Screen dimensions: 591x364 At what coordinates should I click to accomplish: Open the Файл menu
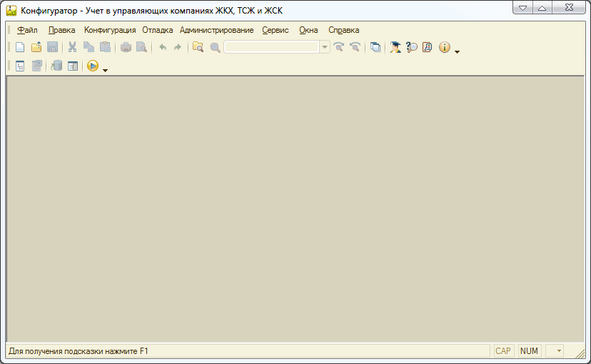(27, 30)
